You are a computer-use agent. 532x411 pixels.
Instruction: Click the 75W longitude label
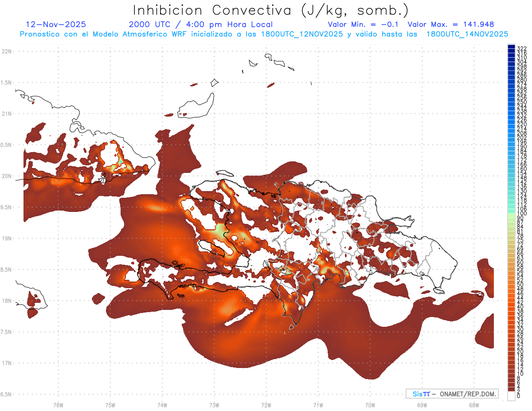point(110,405)
